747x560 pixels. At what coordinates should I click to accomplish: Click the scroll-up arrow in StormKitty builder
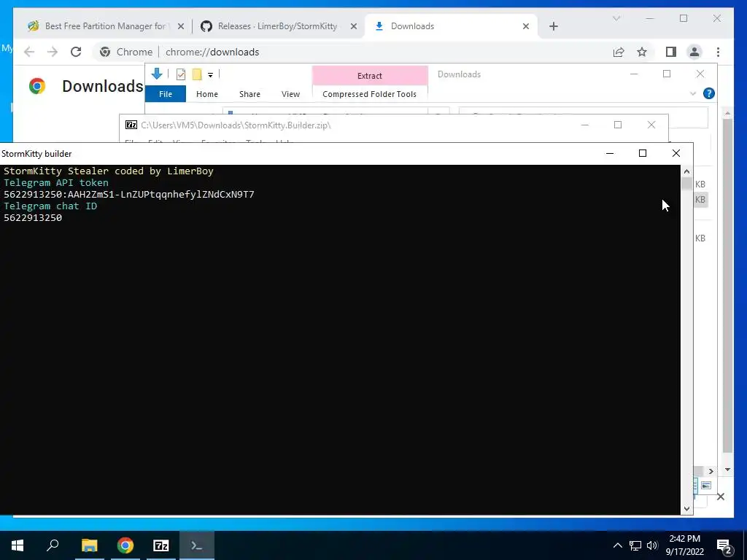(686, 171)
